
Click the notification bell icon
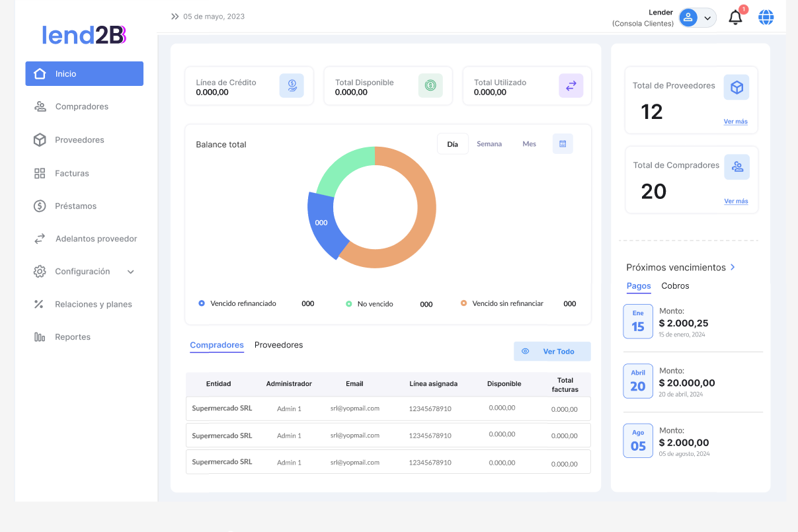tap(735, 18)
